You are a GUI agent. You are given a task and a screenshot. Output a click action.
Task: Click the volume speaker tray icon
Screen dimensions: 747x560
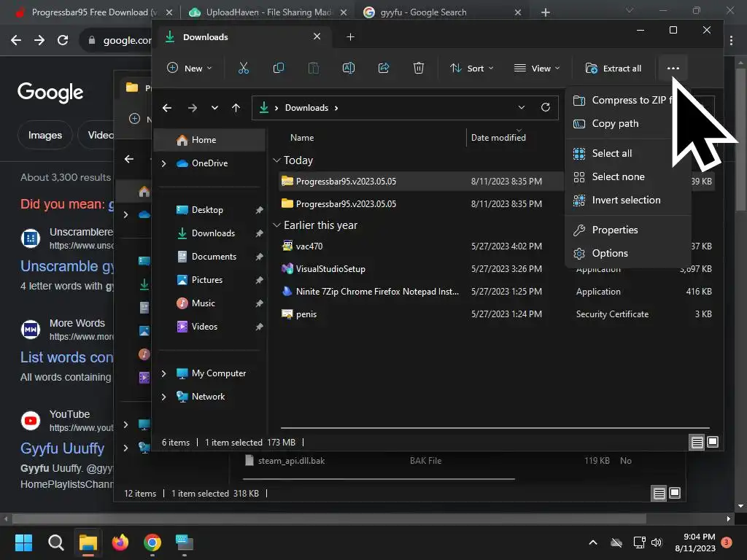click(x=657, y=542)
